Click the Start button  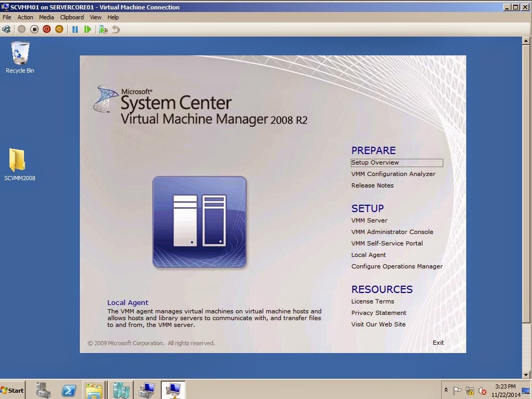click(12, 390)
